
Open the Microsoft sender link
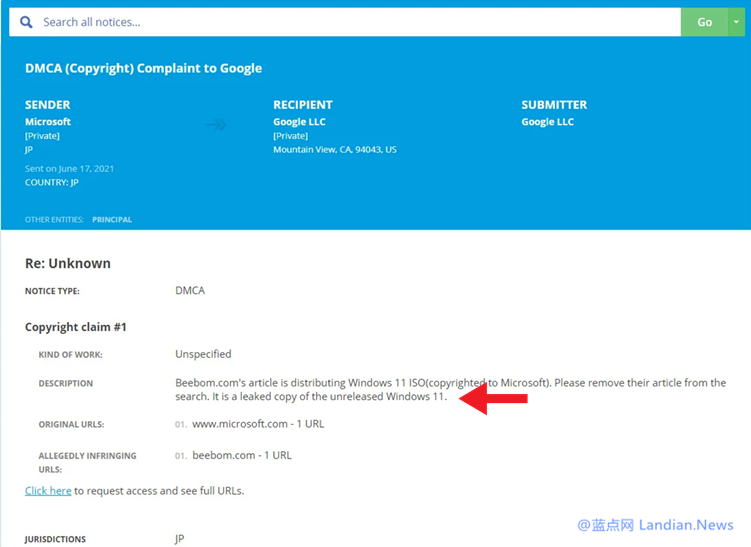[x=48, y=122]
